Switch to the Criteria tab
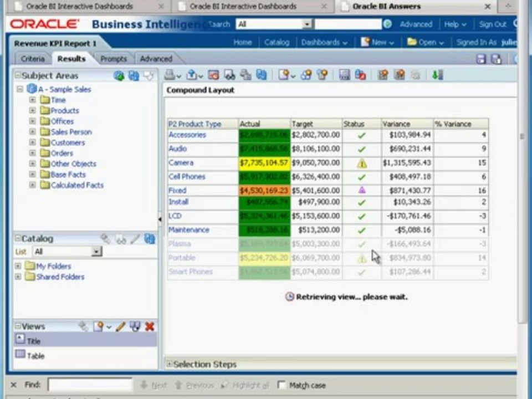 [33, 59]
